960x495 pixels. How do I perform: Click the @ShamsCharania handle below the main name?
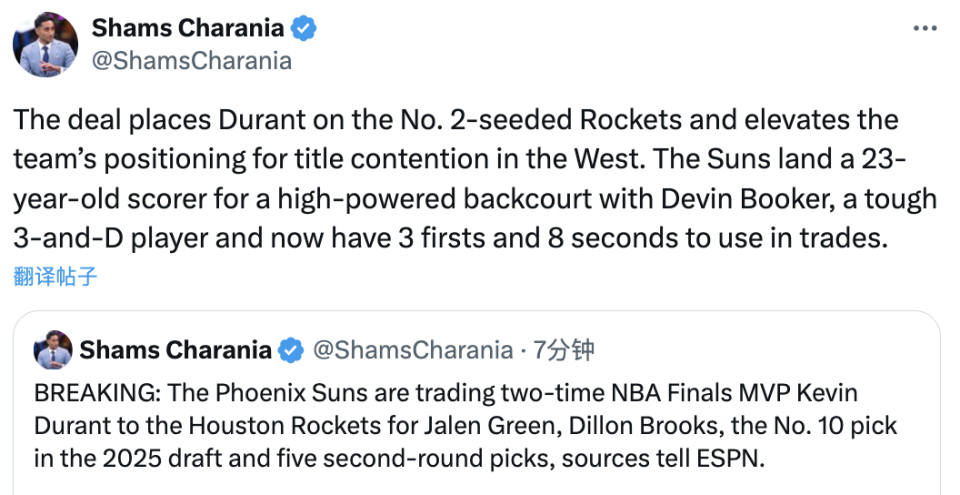192,61
